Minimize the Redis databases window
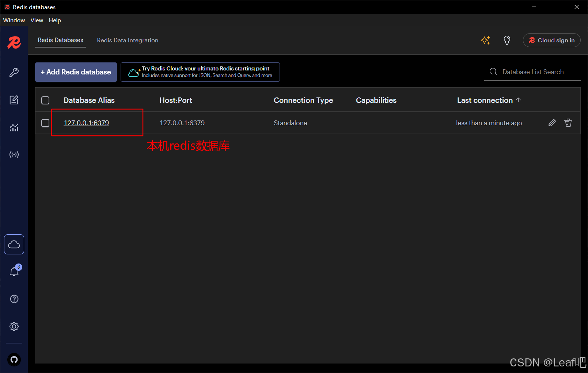This screenshot has height=373, width=588. (534, 7)
